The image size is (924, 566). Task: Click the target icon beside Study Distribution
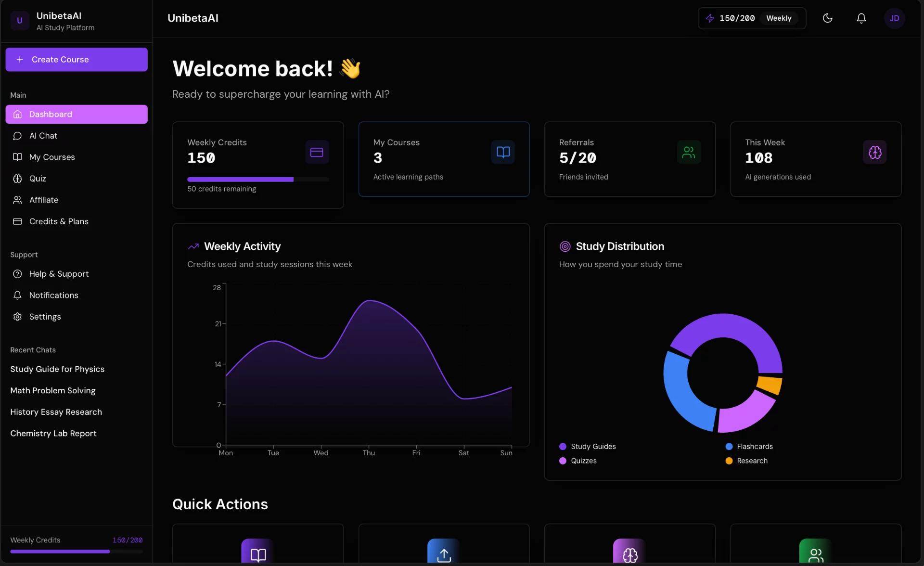tap(565, 246)
